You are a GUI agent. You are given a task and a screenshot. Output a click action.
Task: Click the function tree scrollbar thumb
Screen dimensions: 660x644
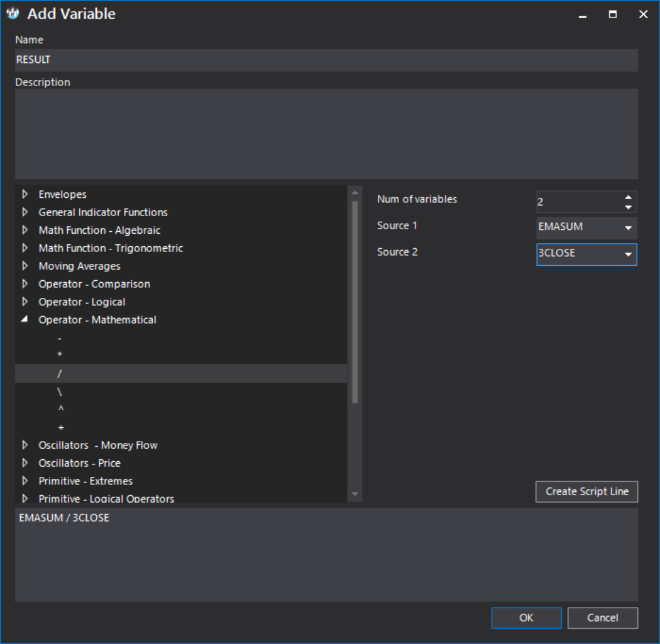tap(355, 302)
